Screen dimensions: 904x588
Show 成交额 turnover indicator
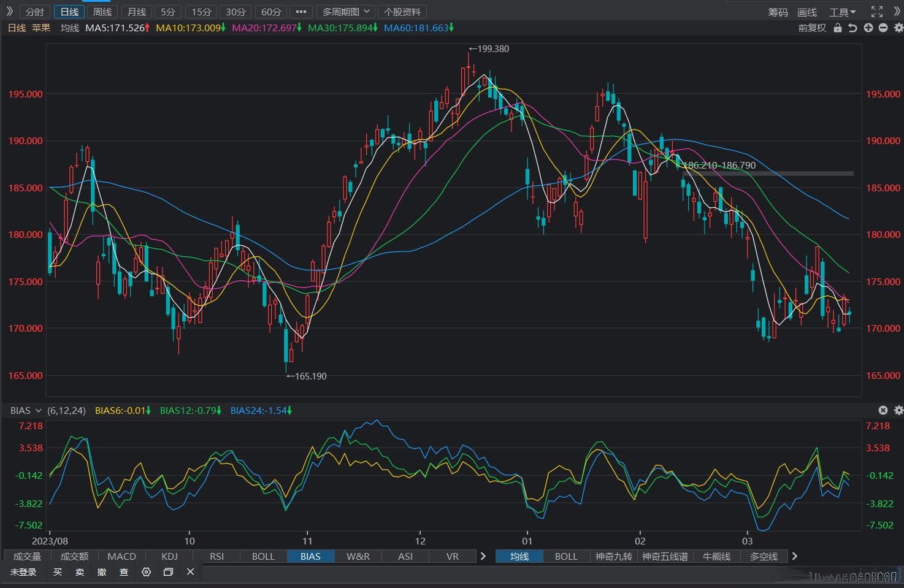point(74,556)
